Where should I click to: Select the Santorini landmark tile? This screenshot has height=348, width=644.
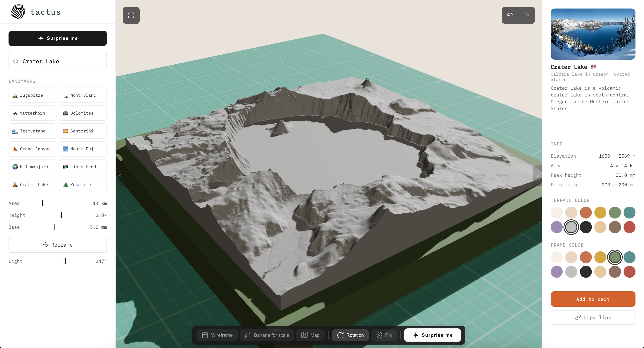click(83, 131)
